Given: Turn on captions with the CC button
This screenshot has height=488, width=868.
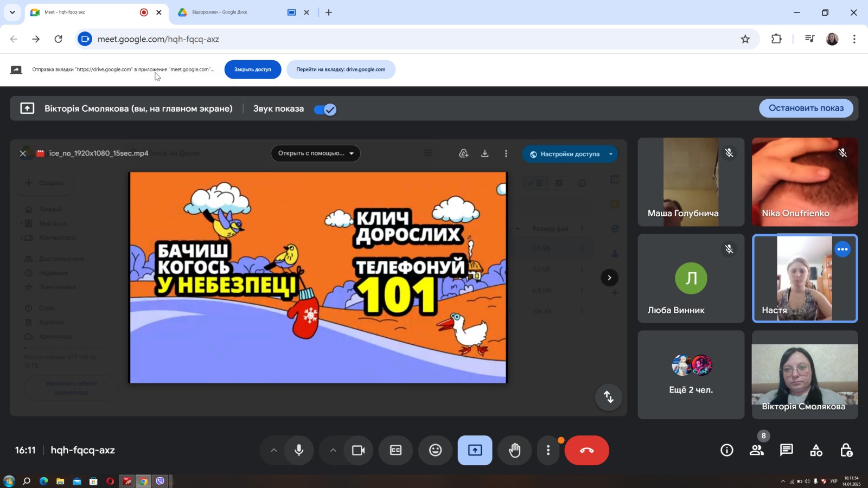Looking at the screenshot, I should tap(396, 450).
